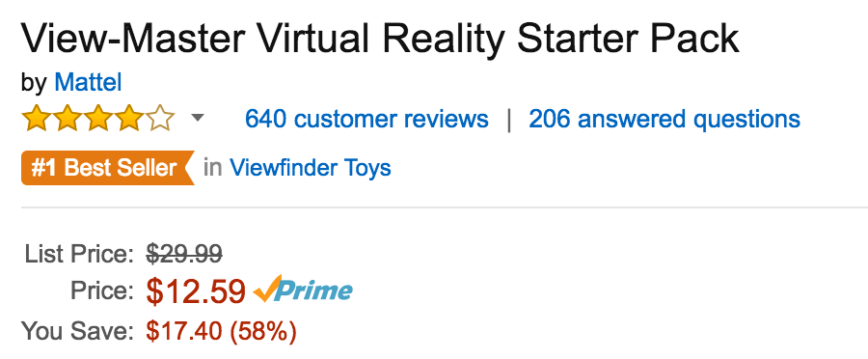Click the empty fifth rating star
Screen dimensions: 868x359
pos(160,119)
